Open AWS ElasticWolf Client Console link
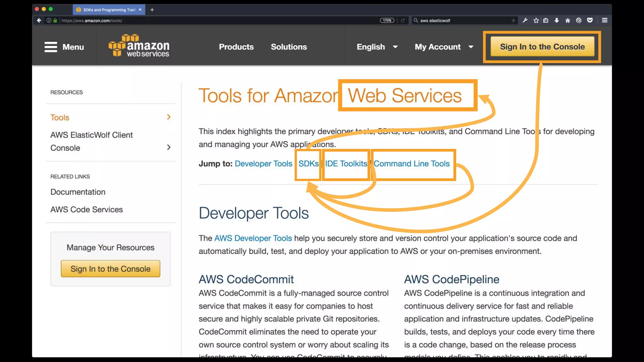The image size is (644, 362). tap(92, 141)
